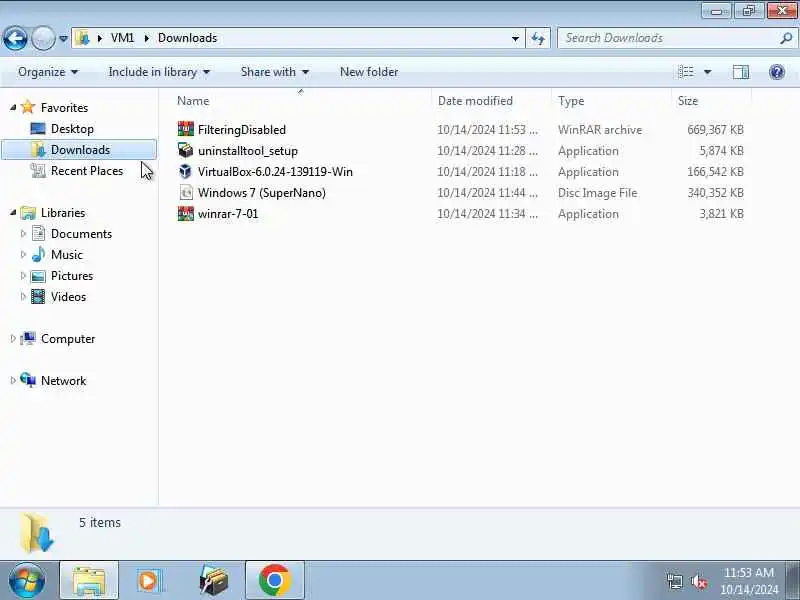Click the Forward navigation arrow

point(43,38)
